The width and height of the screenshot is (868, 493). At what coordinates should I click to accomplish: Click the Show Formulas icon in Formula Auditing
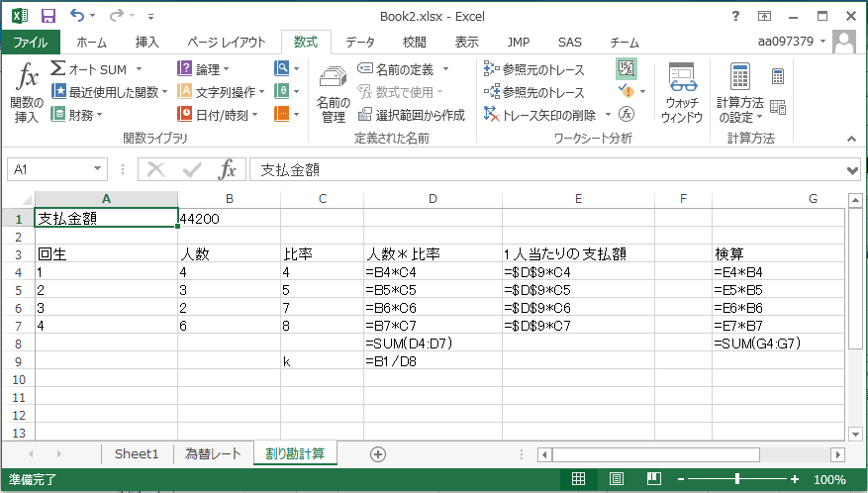(627, 68)
